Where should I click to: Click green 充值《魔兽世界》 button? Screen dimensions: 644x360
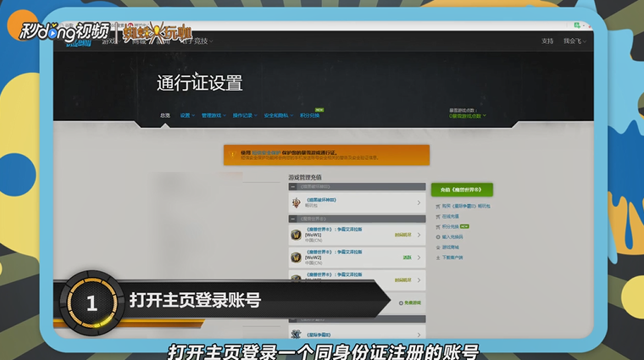pyautogui.click(x=462, y=190)
